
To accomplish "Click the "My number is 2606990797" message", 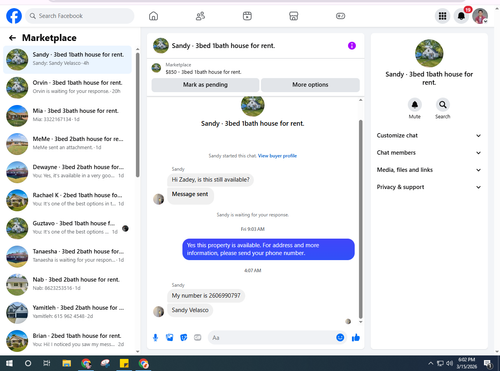I will pyautogui.click(x=206, y=296).
